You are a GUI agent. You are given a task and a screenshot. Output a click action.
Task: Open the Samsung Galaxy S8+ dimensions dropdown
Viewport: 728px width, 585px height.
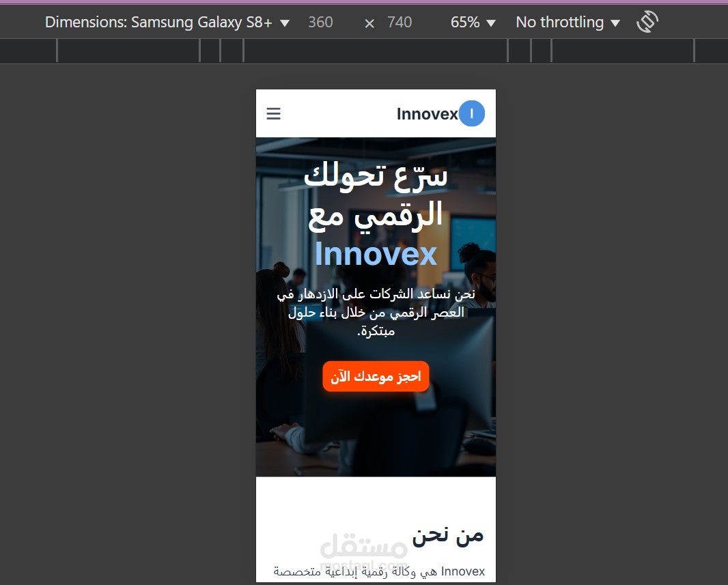click(x=167, y=23)
